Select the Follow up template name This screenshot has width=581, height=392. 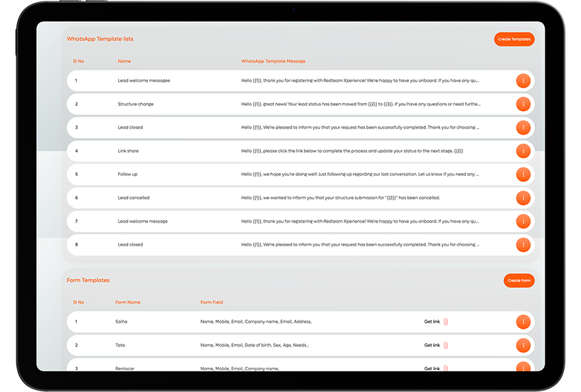127,174
